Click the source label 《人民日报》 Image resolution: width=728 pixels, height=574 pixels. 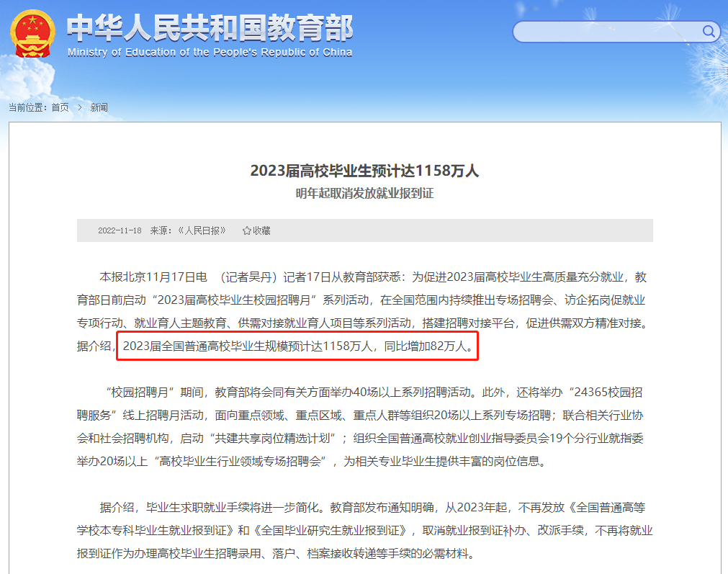point(201,230)
